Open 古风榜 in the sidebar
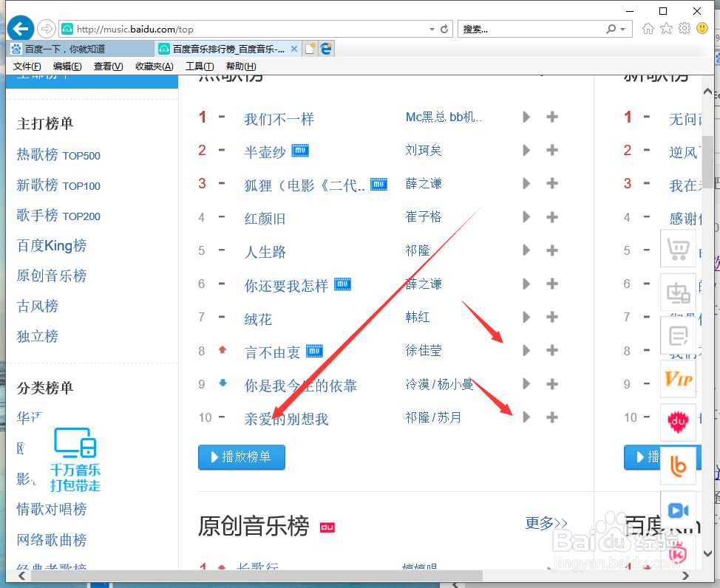This screenshot has width=720, height=588. [37, 306]
